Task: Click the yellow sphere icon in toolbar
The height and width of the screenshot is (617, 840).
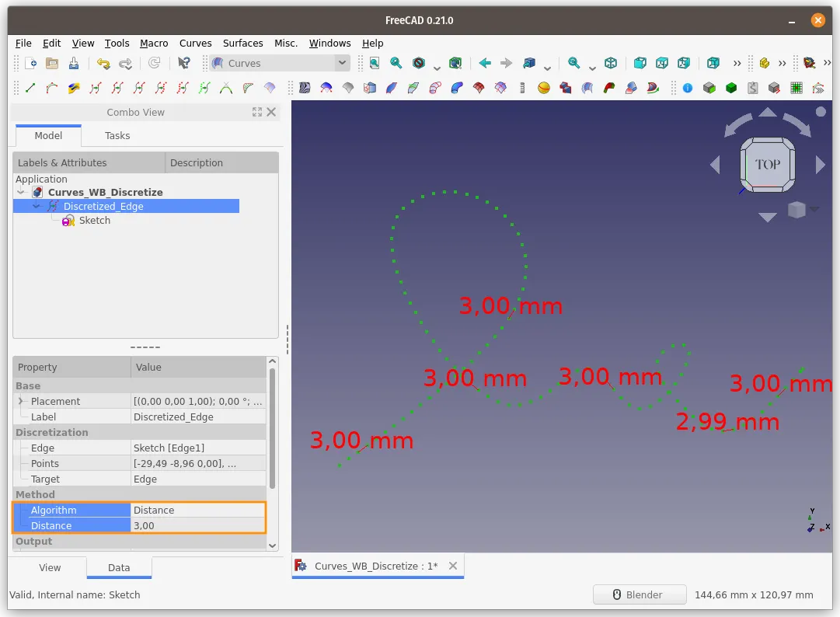Action: point(544,88)
